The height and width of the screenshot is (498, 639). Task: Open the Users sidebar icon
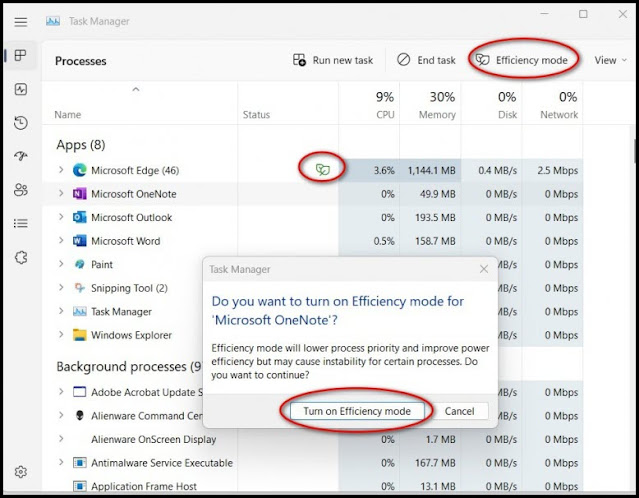pyautogui.click(x=20, y=190)
